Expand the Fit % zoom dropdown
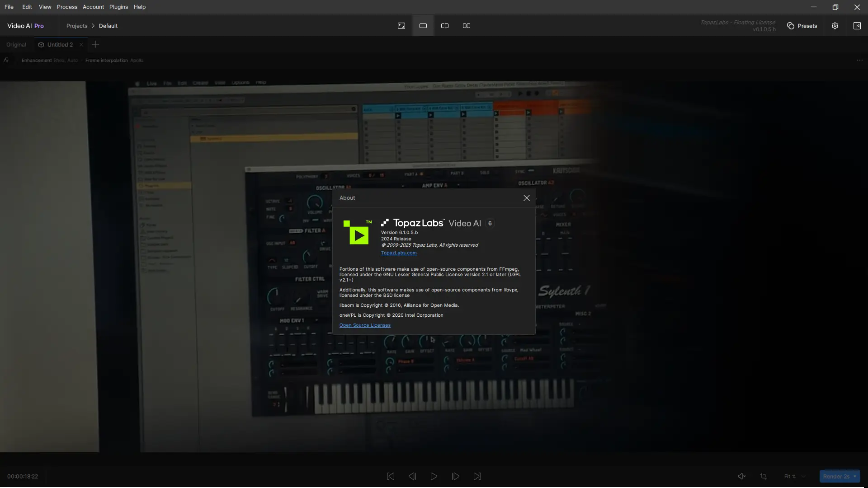Image resolution: width=868 pixels, height=488 pixels. tap(803, 476)
